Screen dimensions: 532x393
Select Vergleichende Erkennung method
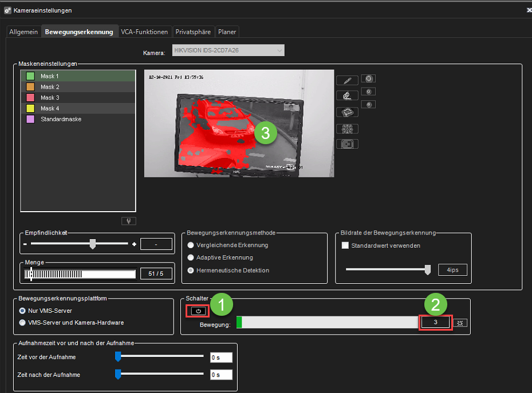pyautogui.click(x=191, y=245)
